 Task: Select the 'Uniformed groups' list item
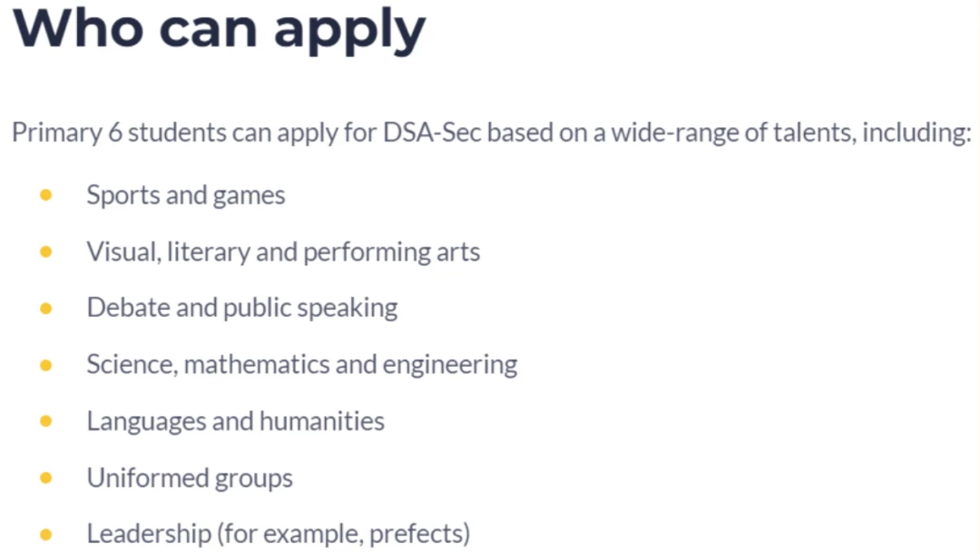click(x=190, y=479)
